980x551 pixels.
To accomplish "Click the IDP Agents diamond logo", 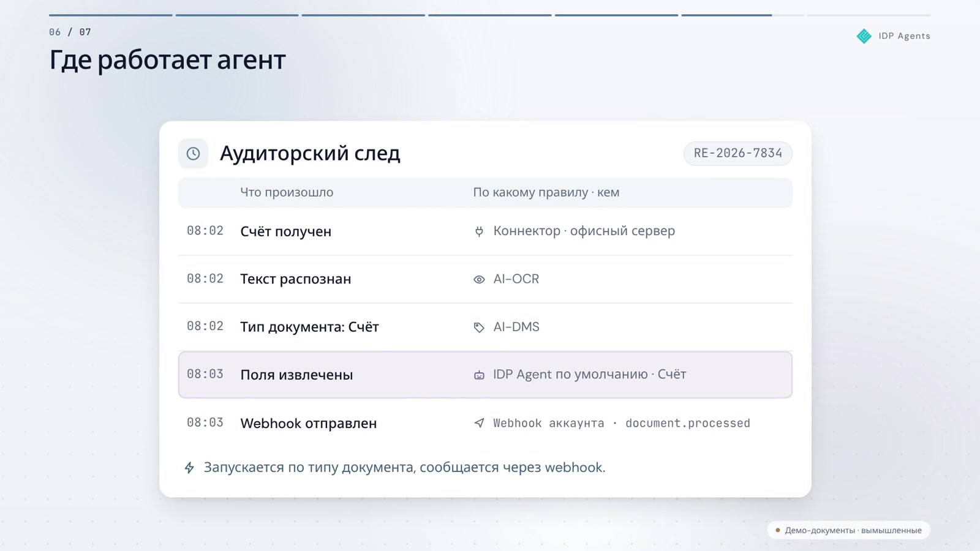I will 864,36.
